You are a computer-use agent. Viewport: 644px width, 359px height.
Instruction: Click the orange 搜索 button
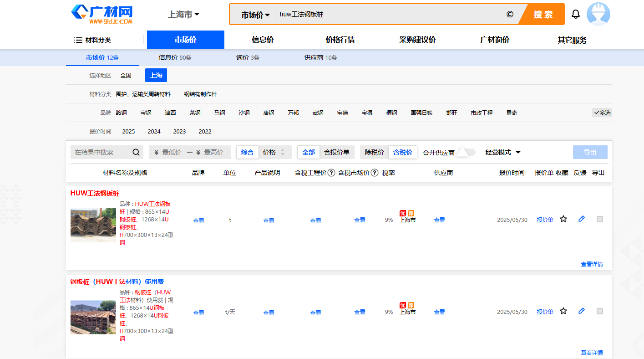tap(543, 14)
